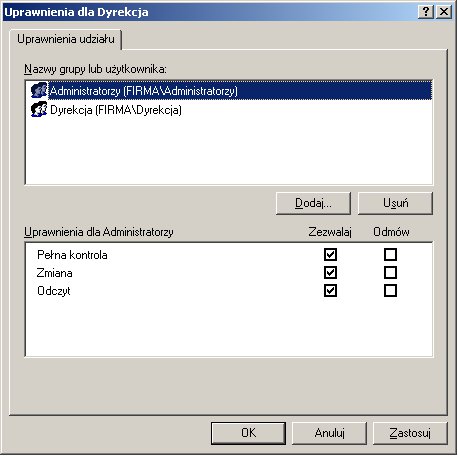Click the Usuń button
The width and height of the screenshot is (458, 456).
click(395, 203)
